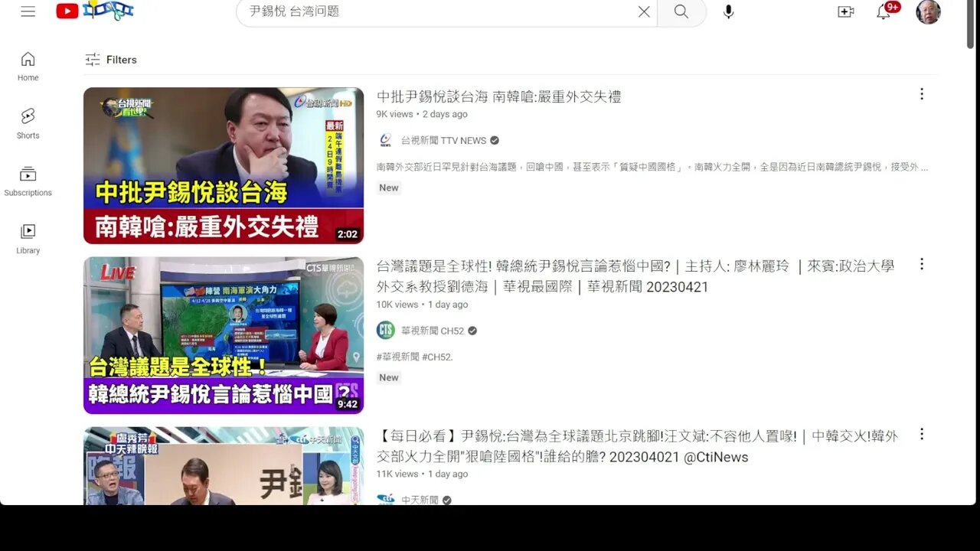Click New badge under 華視 video

[389, 377]
